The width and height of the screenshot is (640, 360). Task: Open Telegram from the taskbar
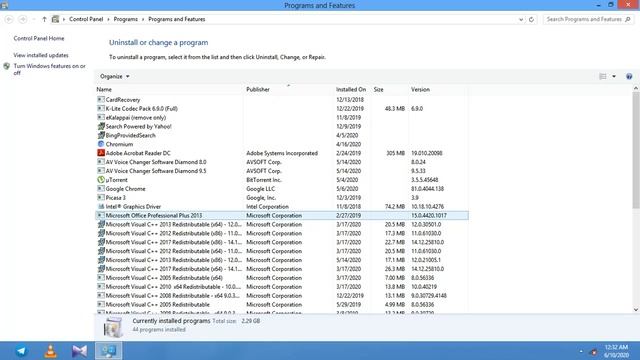click(21, 351)
